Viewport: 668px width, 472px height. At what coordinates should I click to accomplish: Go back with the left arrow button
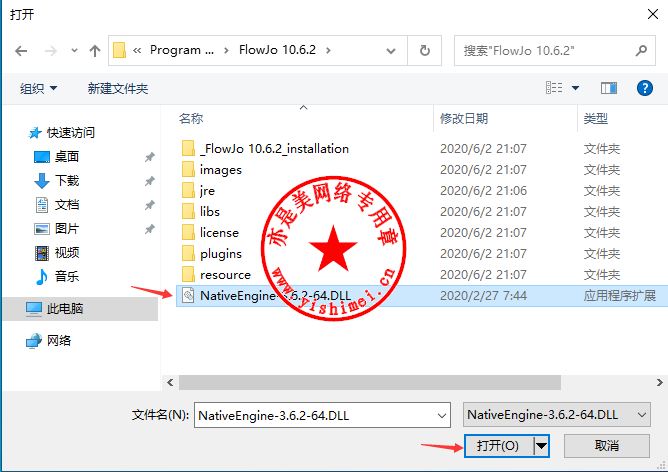pyautogui.click(x=21, y=51)
